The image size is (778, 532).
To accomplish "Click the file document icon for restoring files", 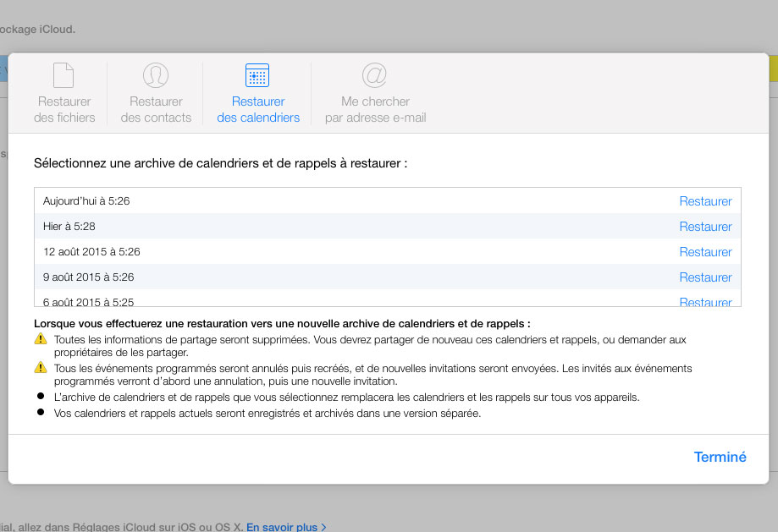I will 63,75.
